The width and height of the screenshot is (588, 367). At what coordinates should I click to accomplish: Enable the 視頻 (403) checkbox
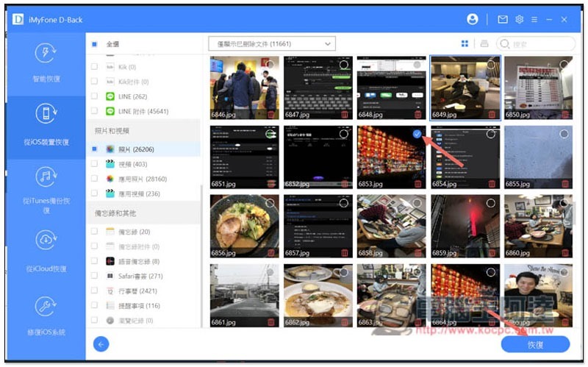tap(94, 164)
